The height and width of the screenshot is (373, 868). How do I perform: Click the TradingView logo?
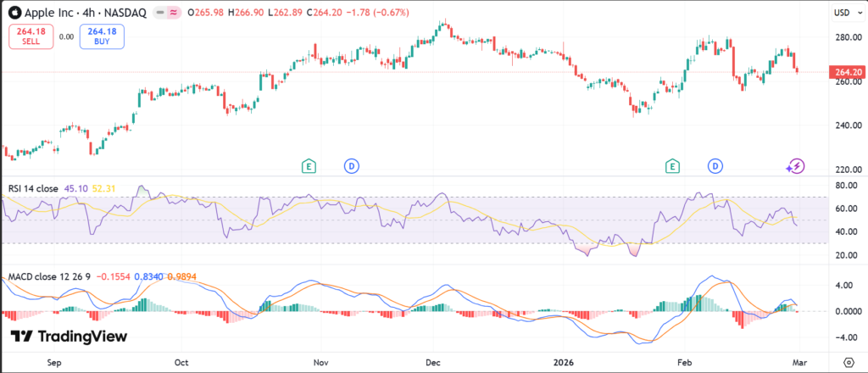pyautogui.click(x=69, y=337)
